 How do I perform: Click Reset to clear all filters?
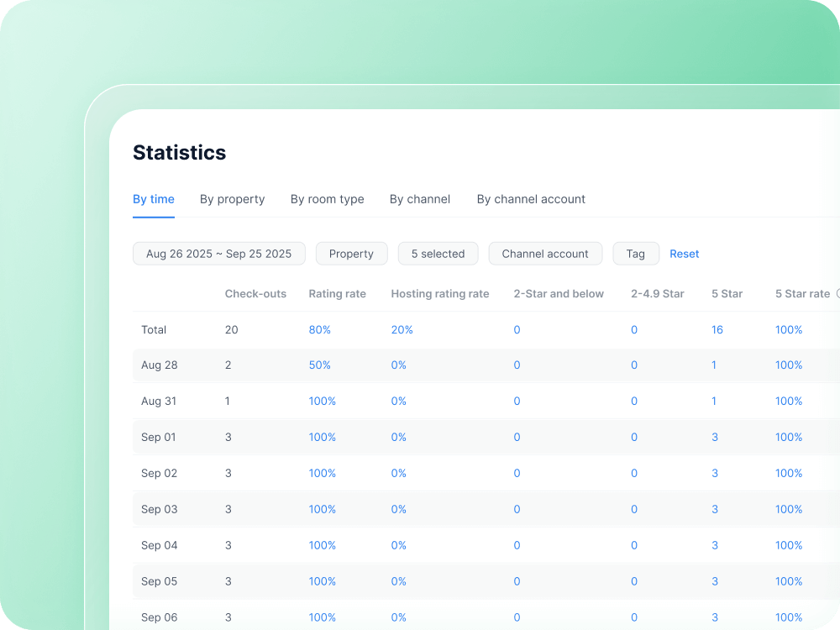[684, 253]
